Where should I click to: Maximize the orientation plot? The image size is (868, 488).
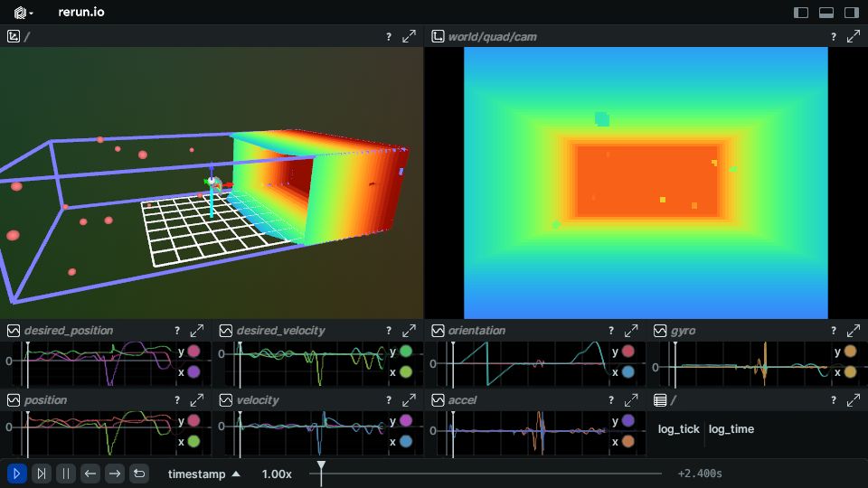tap(631, 331)
